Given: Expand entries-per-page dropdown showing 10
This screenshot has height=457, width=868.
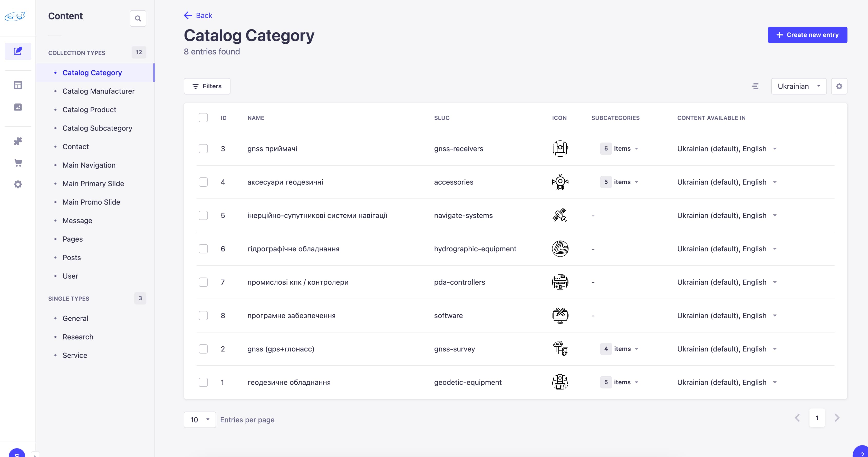Looking at the screenshot, I should [x=199, y=420].
